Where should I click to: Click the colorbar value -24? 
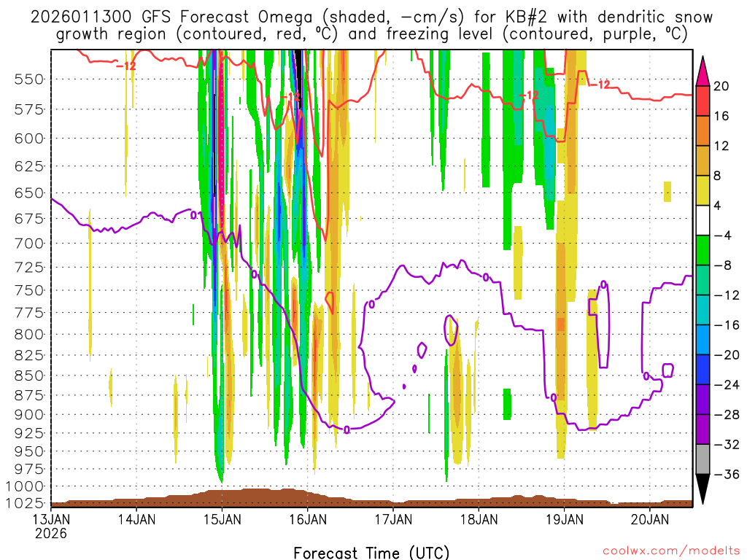727,385
